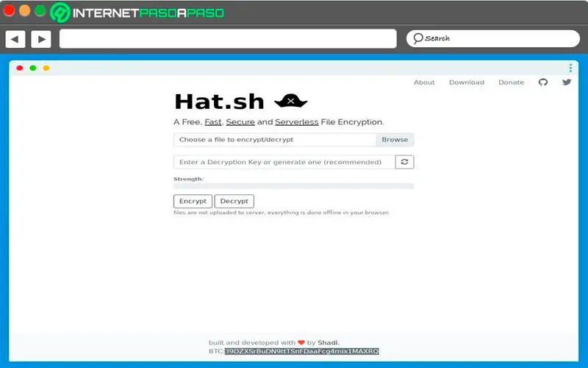Screen dimensions: 588x368
Task: Click the inner window green dot
Action: [33, 68]
